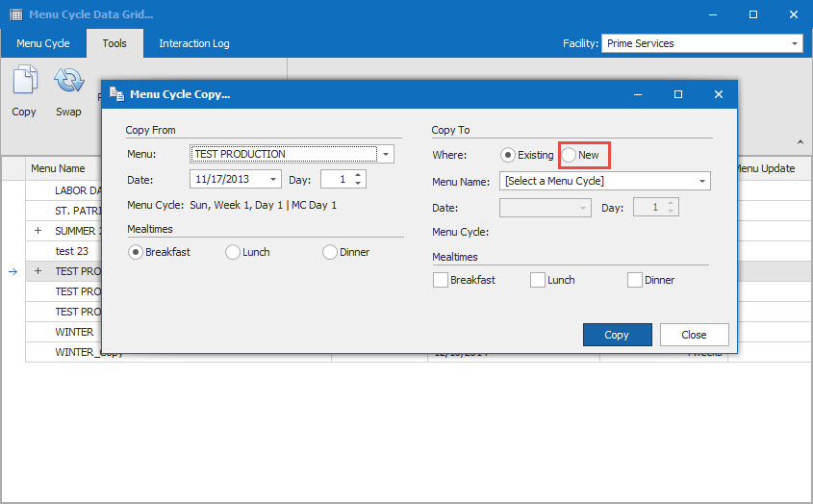Image resolution: width=813 pixels, height=504 pixels.
Task: Check the Lunch box in Copy To
Action: coord(538,280)
